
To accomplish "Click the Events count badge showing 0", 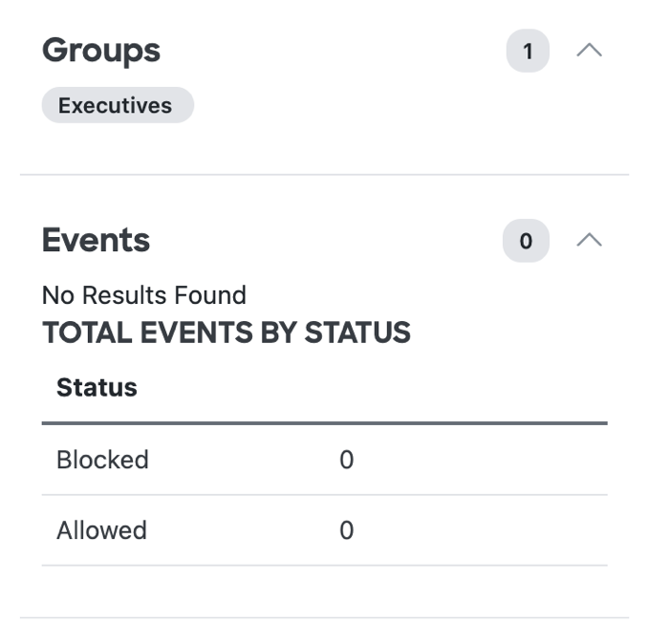I will click(x=526, y=241).
